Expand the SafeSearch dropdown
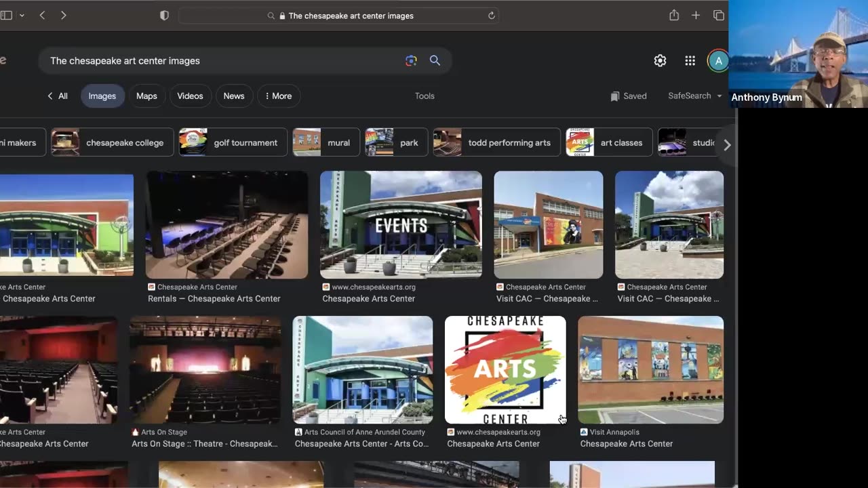The image size is (868, 488). [695, 96]
